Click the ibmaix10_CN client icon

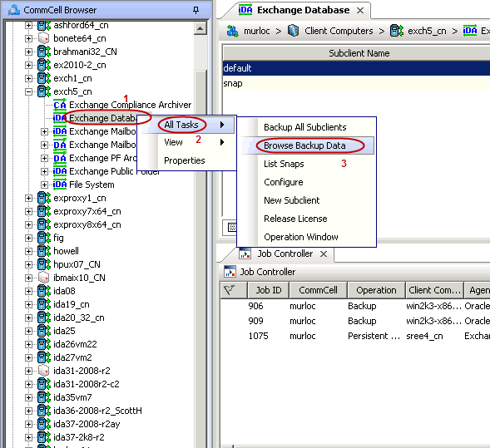[44, 278]
